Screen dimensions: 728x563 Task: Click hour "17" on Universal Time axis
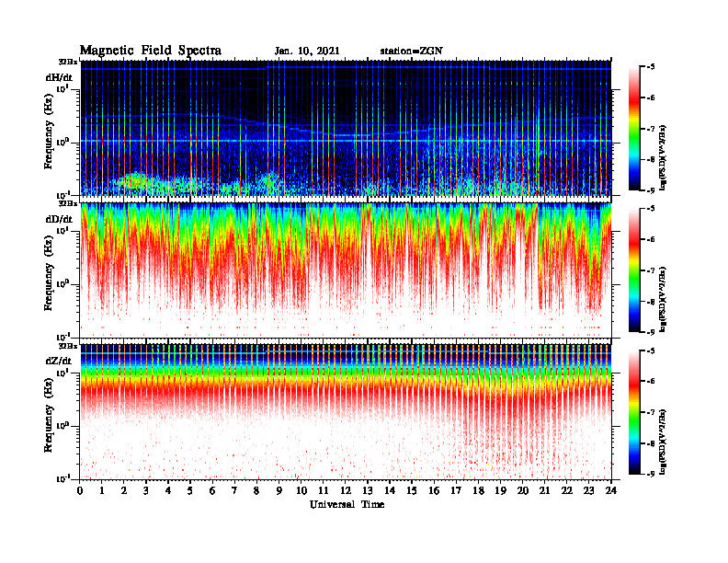[457, 490]
